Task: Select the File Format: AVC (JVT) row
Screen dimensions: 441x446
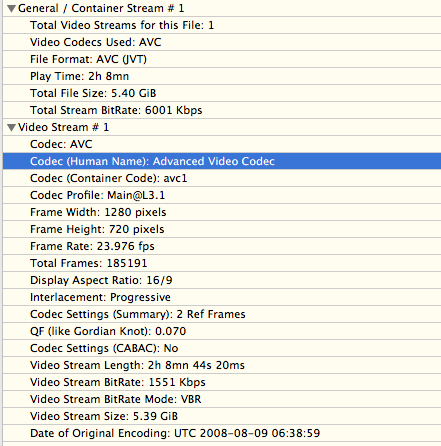Action: point(222,59)
